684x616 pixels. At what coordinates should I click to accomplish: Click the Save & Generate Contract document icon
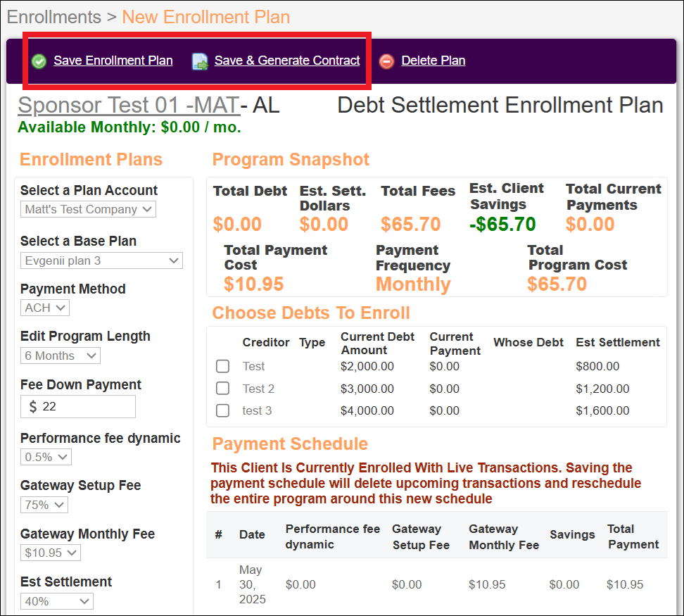(201, 61)
